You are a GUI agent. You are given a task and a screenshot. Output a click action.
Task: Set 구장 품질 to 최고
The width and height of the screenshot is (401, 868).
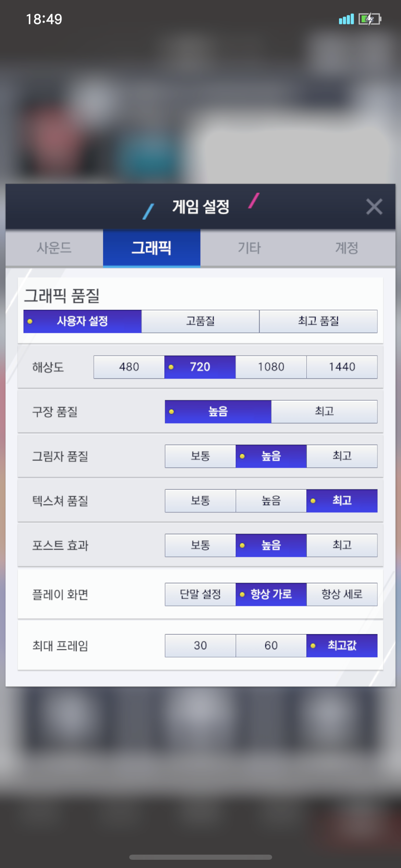click(x=324, y=411)
